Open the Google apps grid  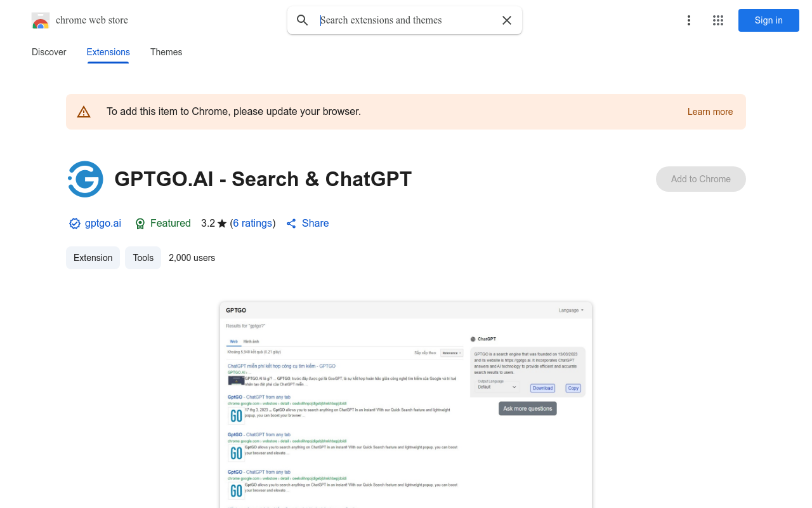(718, 20)
